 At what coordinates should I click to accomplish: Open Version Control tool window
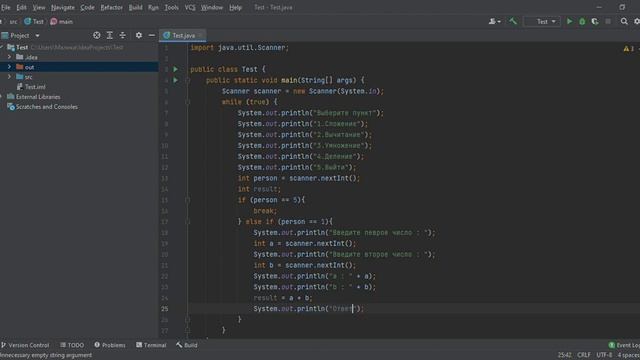(x=25, y=345)
